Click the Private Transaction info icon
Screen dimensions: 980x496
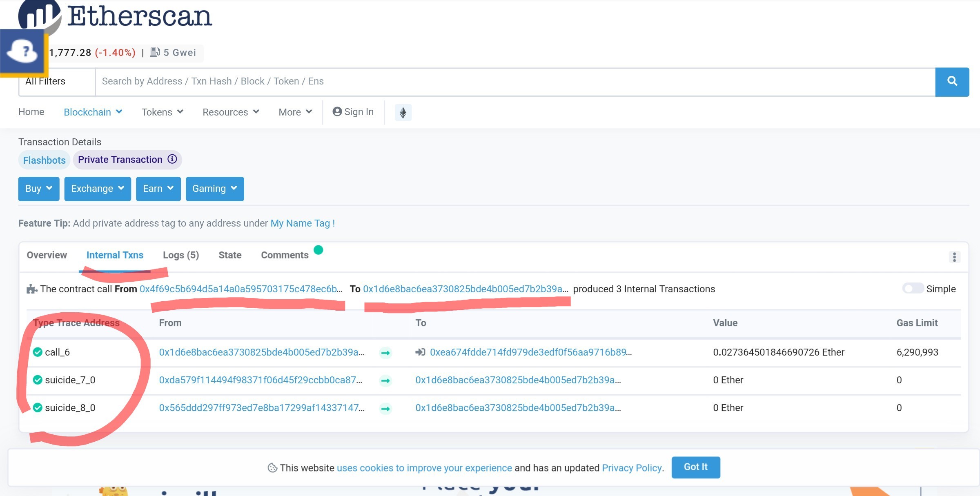(172, 159)
